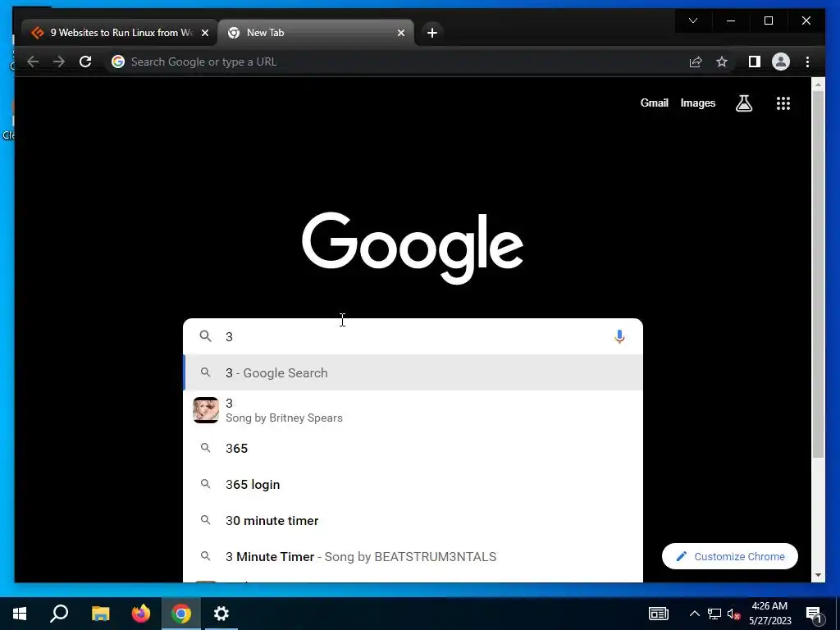Select the '3 Minute Timer' song suggestion

[413, 557]
